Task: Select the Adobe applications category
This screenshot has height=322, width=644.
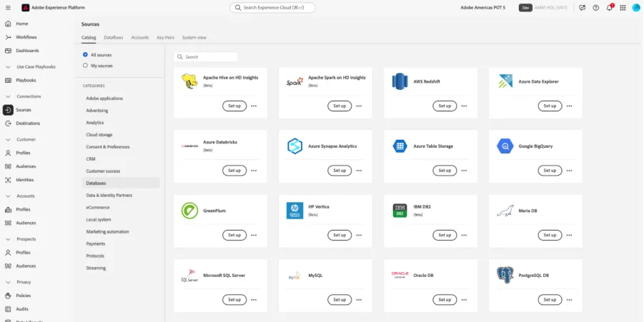Action: (104, 99)
